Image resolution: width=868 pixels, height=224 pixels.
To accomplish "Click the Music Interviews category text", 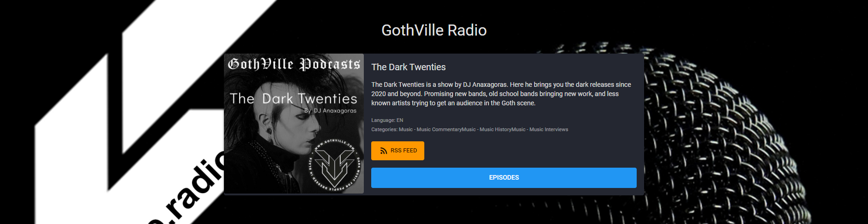I will point(549,130).
